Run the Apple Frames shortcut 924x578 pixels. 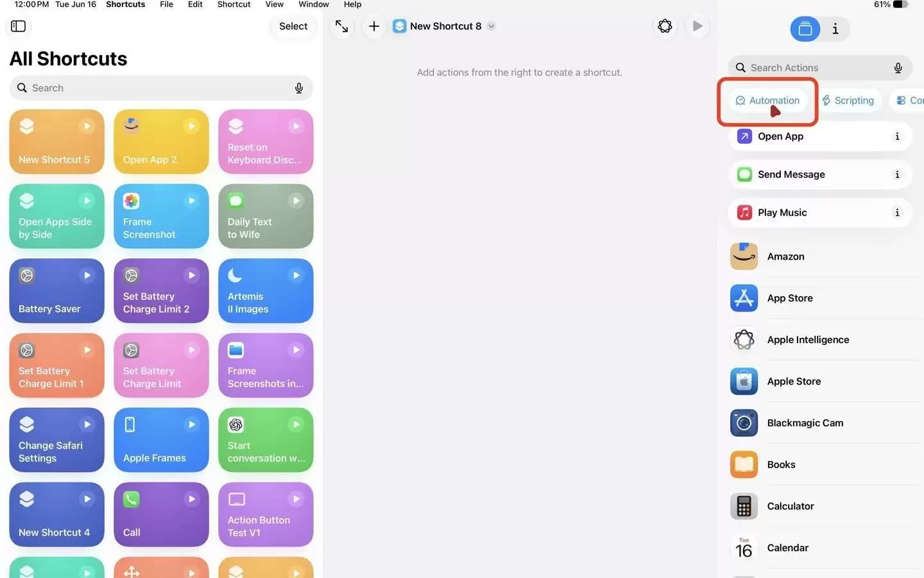point(191,425)
